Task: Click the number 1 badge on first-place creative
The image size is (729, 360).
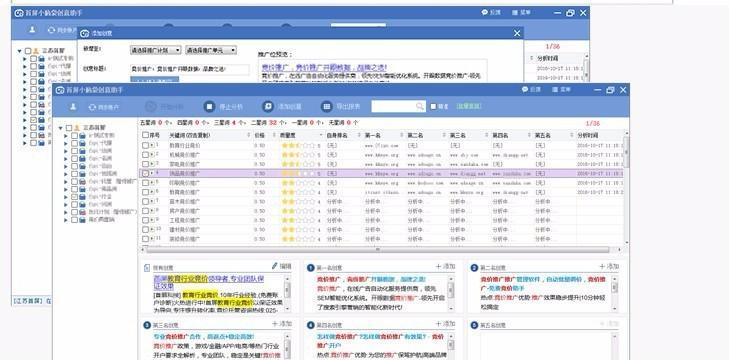Action: click(311, 268)
